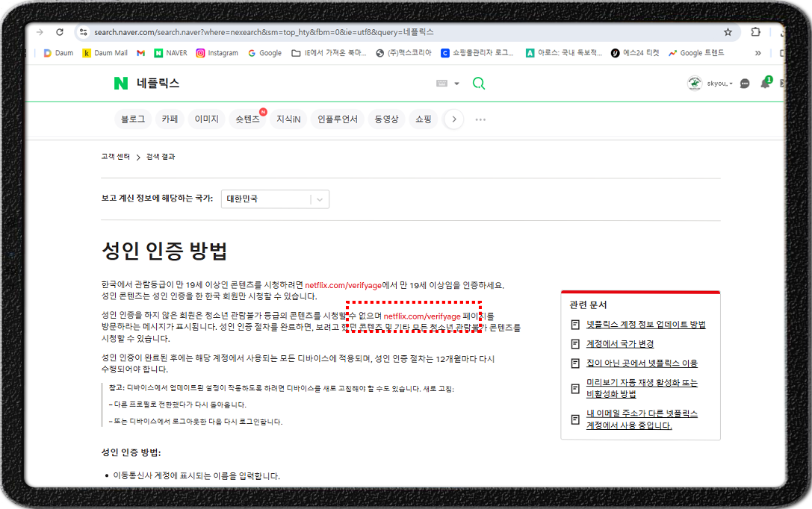Open the 대한민국 country dropdown
812x509 pixels.
[275, 199]
